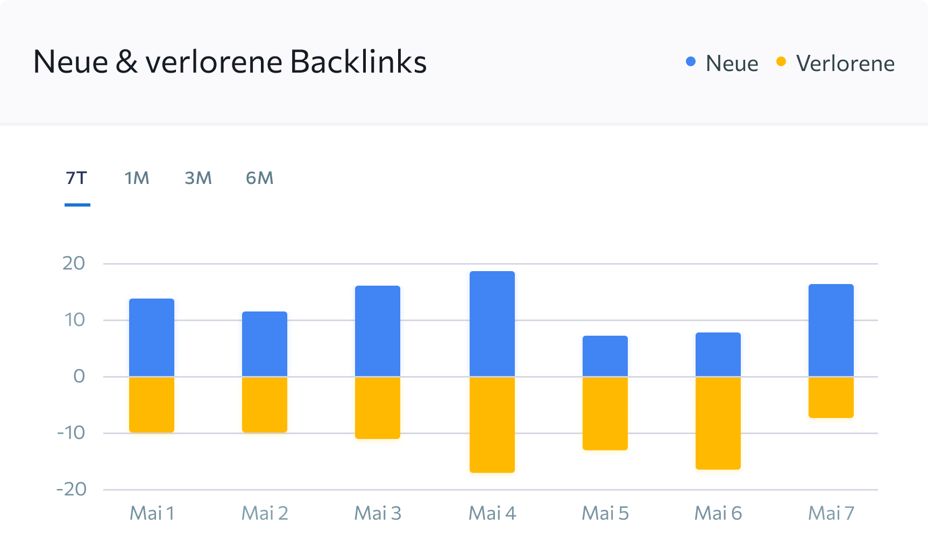Click the 'Mai 7' axis label
928x560 pixels.
pyautogui.click(x=831, y=513)
